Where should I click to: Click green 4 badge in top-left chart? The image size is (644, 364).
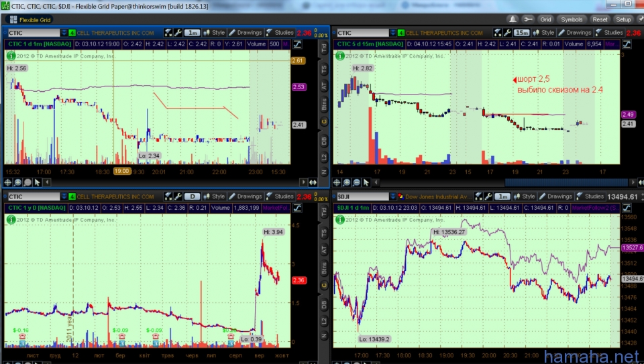tap(72, 33)
